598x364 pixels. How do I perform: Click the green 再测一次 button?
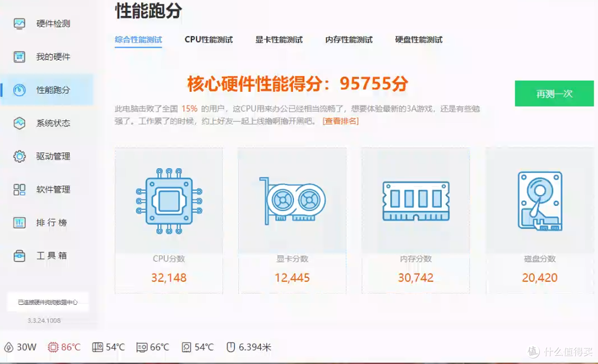pos(554,93)
